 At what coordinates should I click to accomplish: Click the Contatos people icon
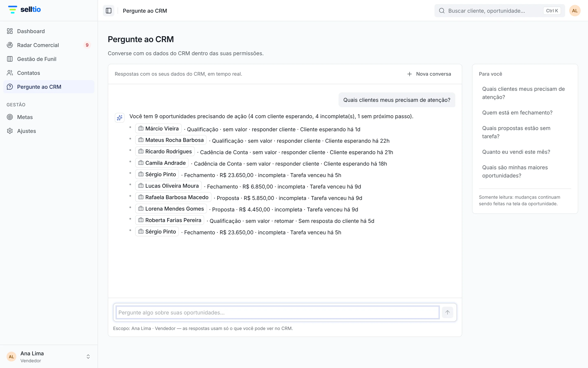pyautogui.click(x=10, y=73)
